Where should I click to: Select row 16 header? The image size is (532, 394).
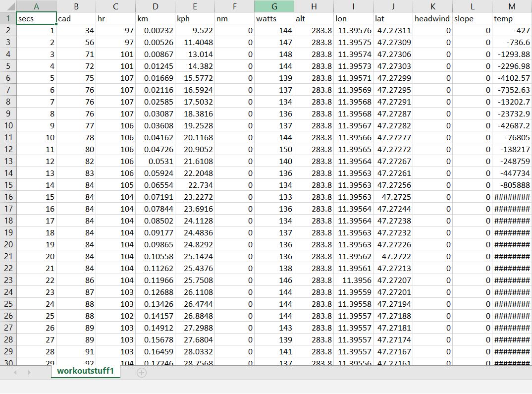click(x=8, y=197)
